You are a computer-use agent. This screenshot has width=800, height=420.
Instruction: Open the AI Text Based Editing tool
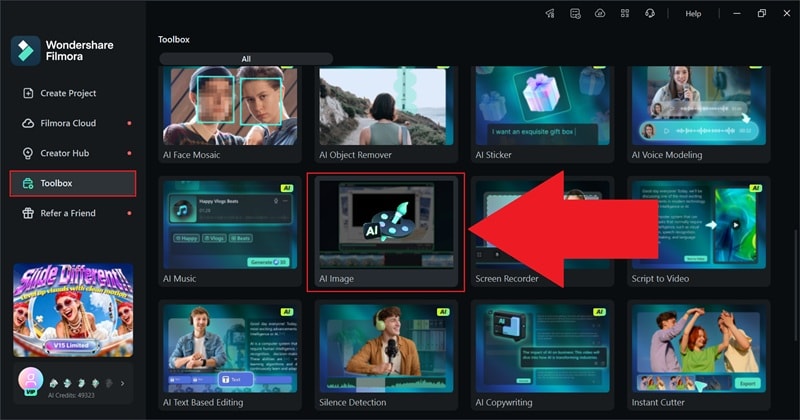[x=230, y=355]
